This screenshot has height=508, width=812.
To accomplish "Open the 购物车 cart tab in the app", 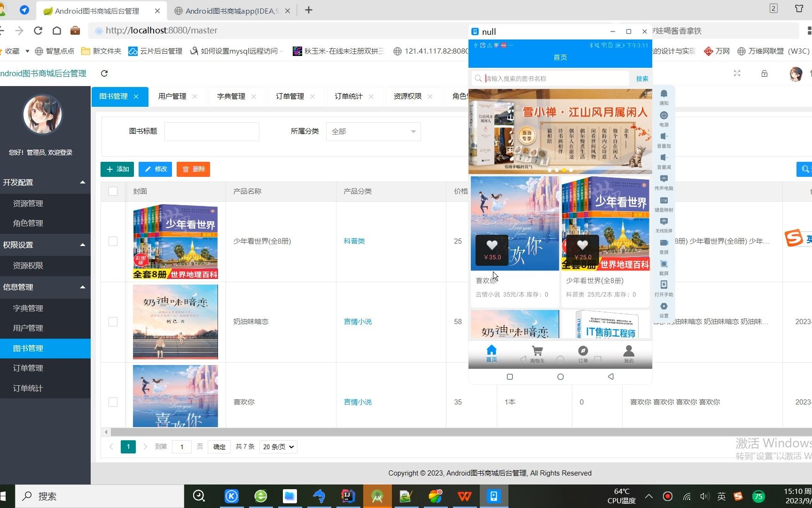I will 537,353.
